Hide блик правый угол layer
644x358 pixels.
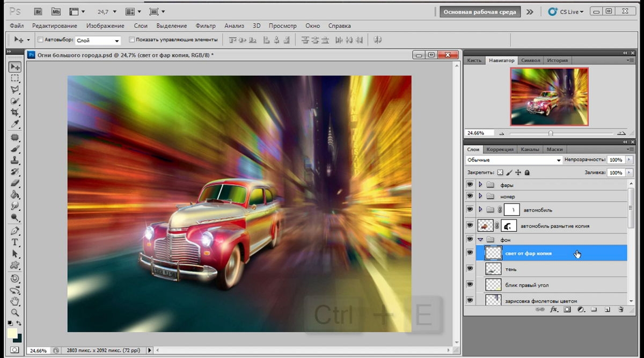470,285
